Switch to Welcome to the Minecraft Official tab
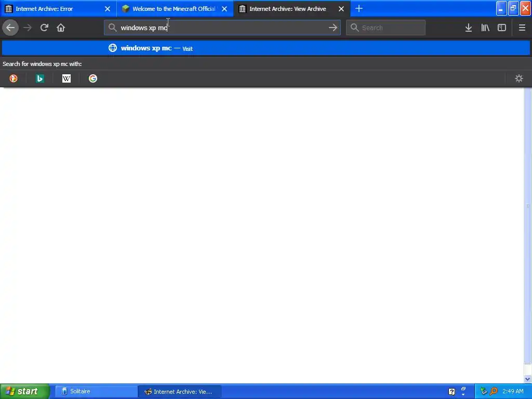 click(175, 8)
